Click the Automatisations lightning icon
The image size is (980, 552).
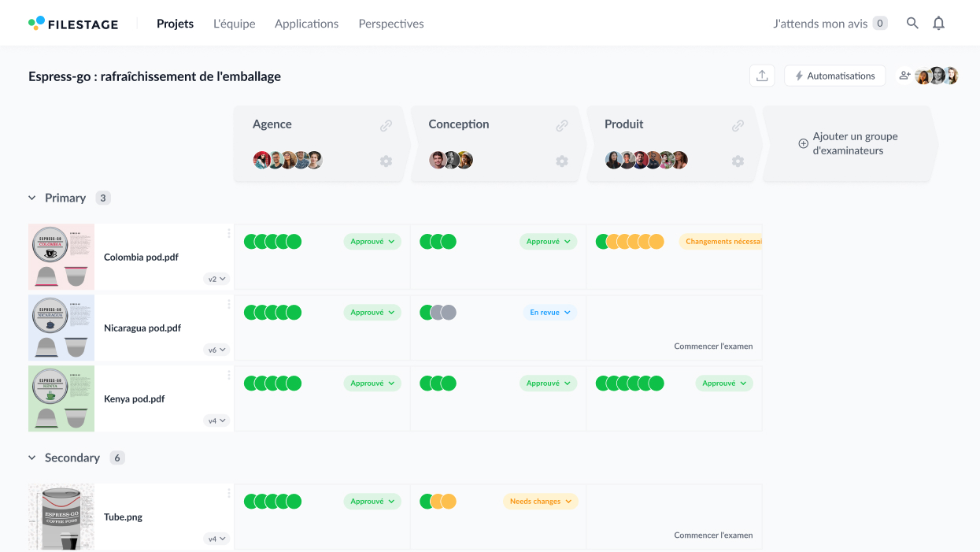tap(801, 76)
